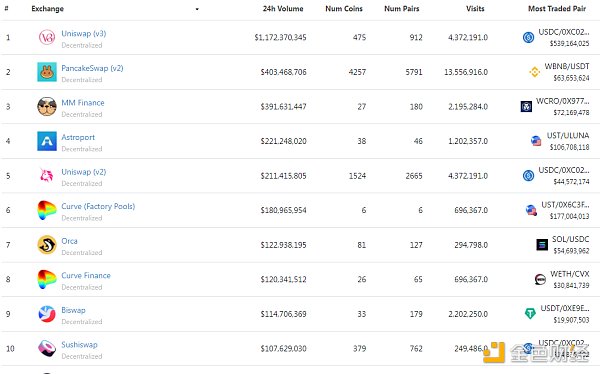Click the 4257 Num Coins value
This screenshot has width=600, height=374.
pos(357,72)
